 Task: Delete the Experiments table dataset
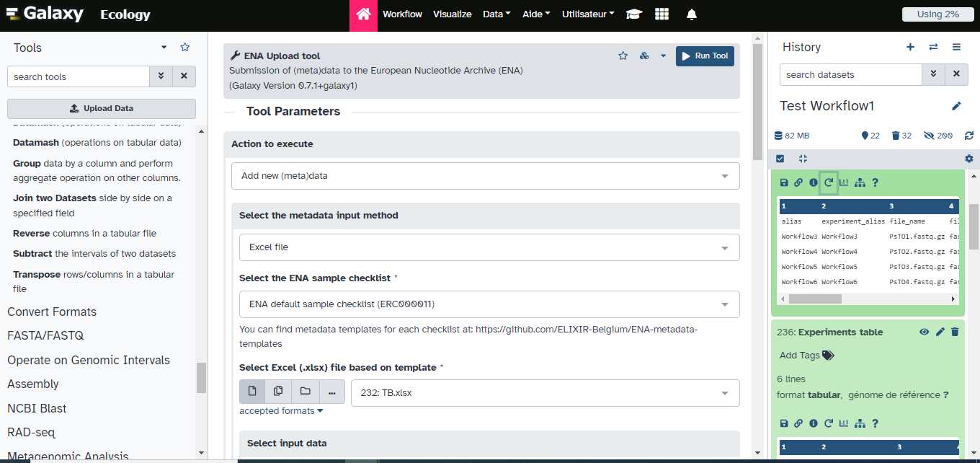955,332
